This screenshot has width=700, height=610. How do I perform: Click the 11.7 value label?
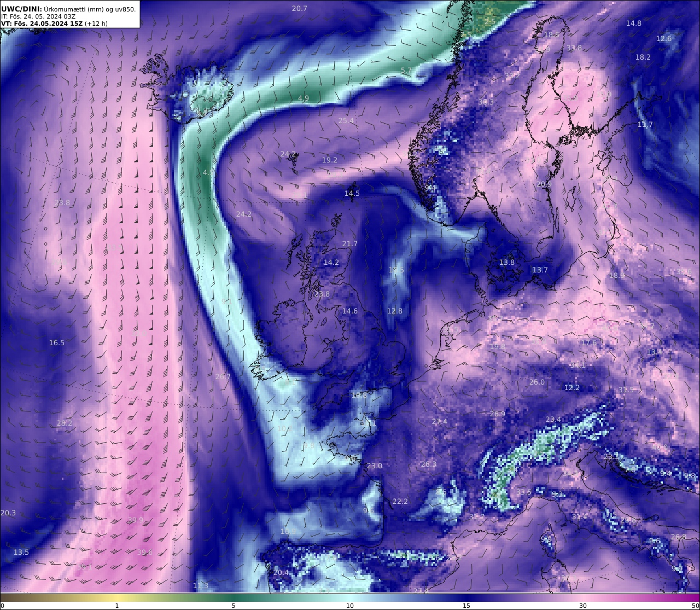coord(645,124)
